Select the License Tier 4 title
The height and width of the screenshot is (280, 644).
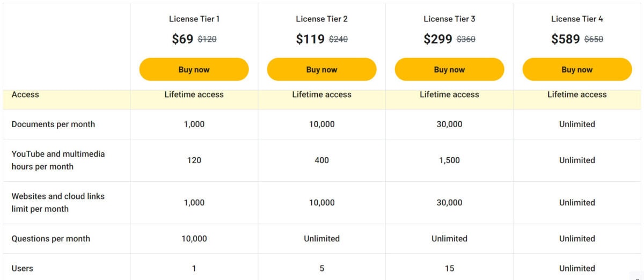pos(577,19)
